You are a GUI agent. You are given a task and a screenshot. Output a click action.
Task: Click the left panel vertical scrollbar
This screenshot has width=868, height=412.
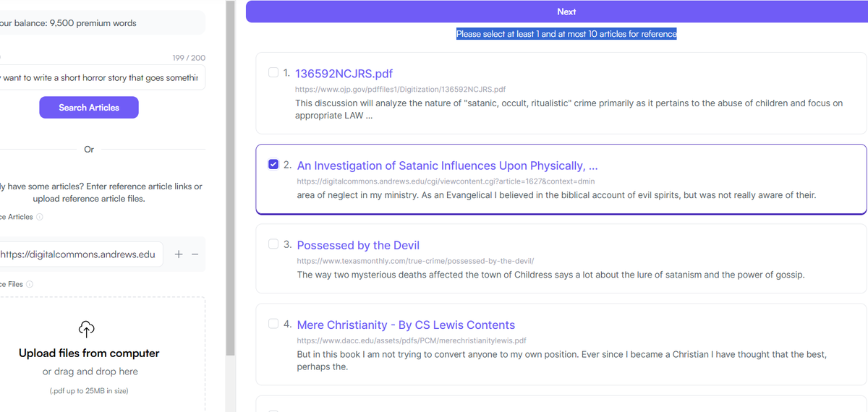tap(231, 177)
